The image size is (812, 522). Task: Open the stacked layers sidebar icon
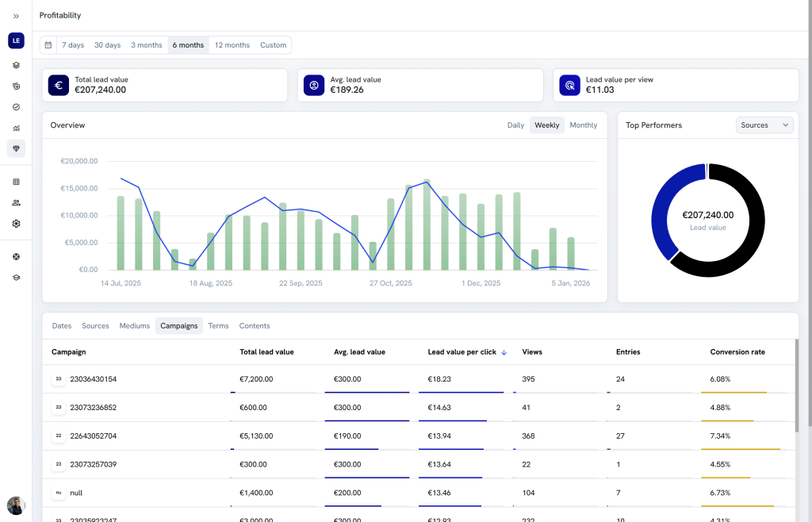coord(16,65)
